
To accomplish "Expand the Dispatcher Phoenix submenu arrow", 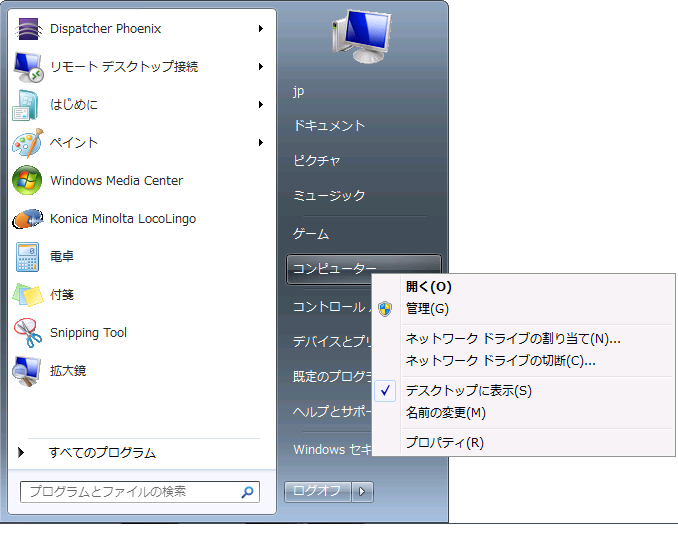I will click(x=261, y=29).
